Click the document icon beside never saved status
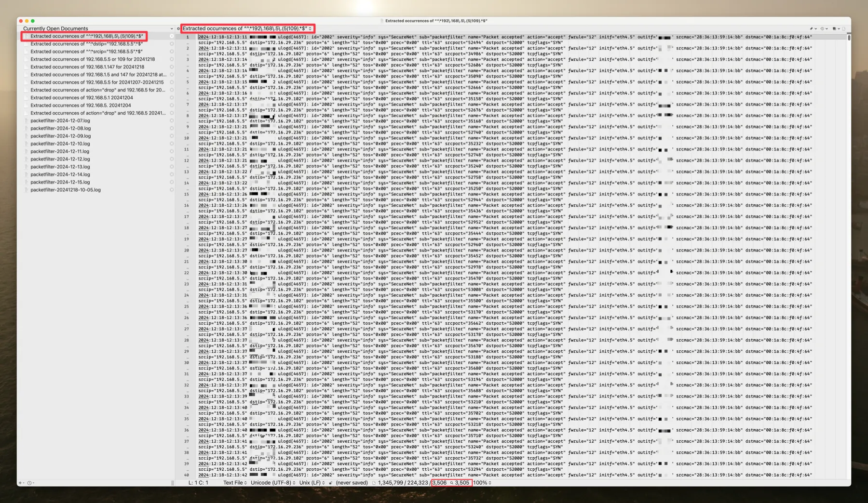 [x=374, y=482]
